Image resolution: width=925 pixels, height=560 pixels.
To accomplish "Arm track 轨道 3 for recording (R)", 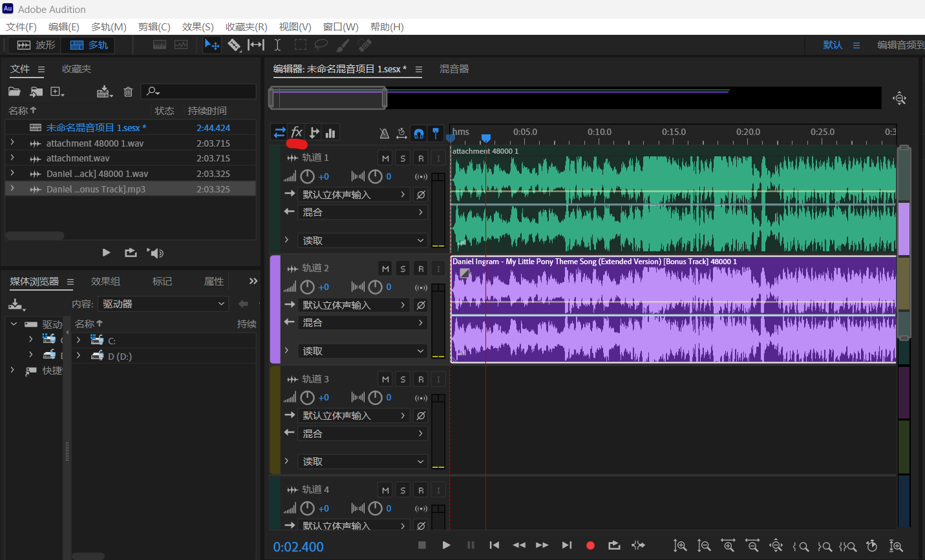I will (421, 380).
